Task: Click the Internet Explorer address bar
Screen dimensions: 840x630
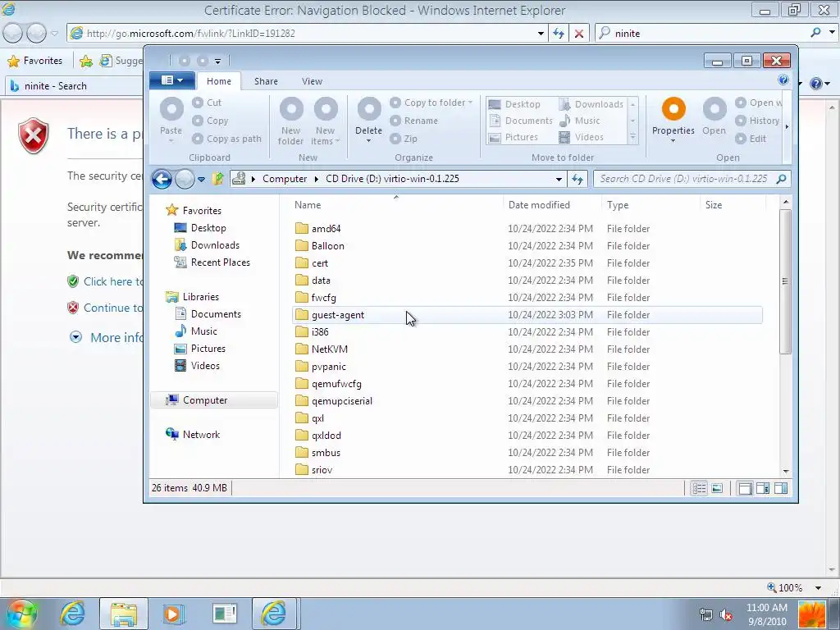Action: click(x=307, y=33)
